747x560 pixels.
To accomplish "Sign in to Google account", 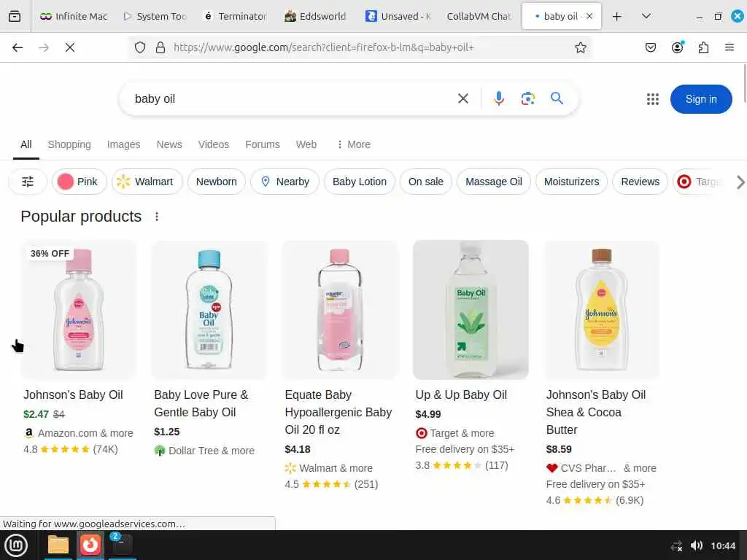I will coord(701,99).
